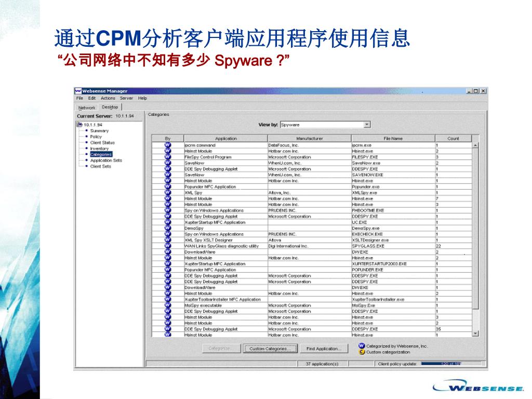Select Inventory in the server tree
Image resolution: width=532 pixels, height=399 pixels.
pos(99,149)
